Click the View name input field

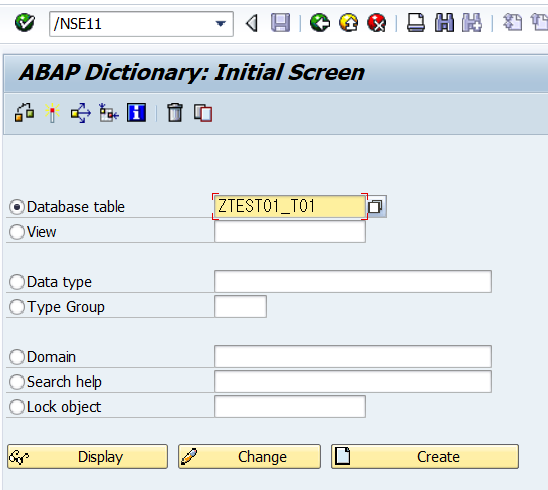click(x=290, y=231)
